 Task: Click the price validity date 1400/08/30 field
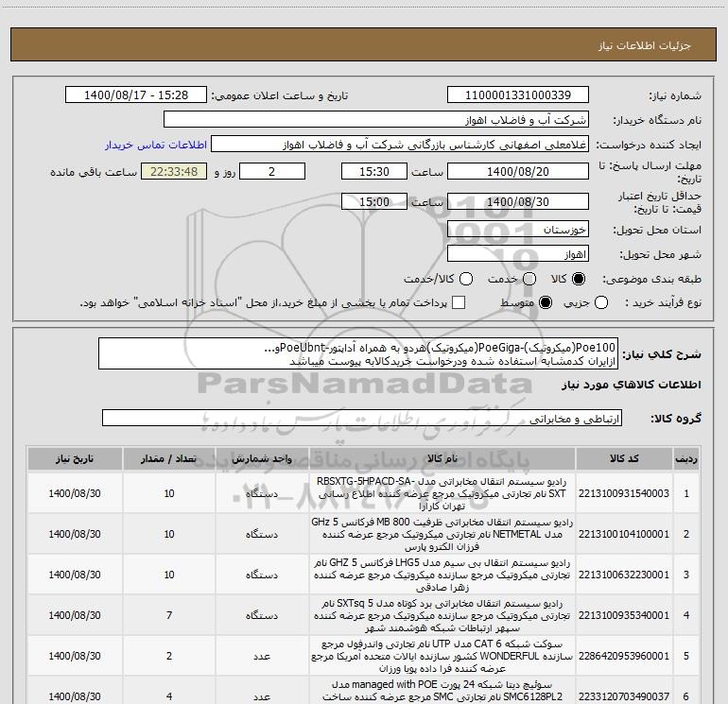coord(518,201)
